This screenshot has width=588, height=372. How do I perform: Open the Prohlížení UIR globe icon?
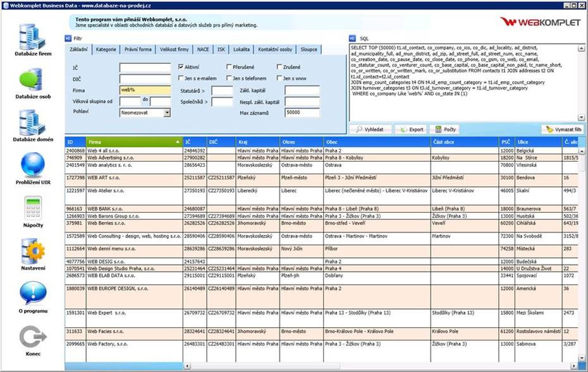[33, 165]
